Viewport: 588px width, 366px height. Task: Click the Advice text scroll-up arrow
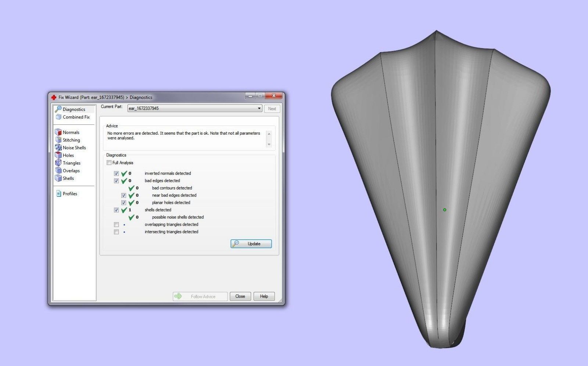[x=269, y=134]
